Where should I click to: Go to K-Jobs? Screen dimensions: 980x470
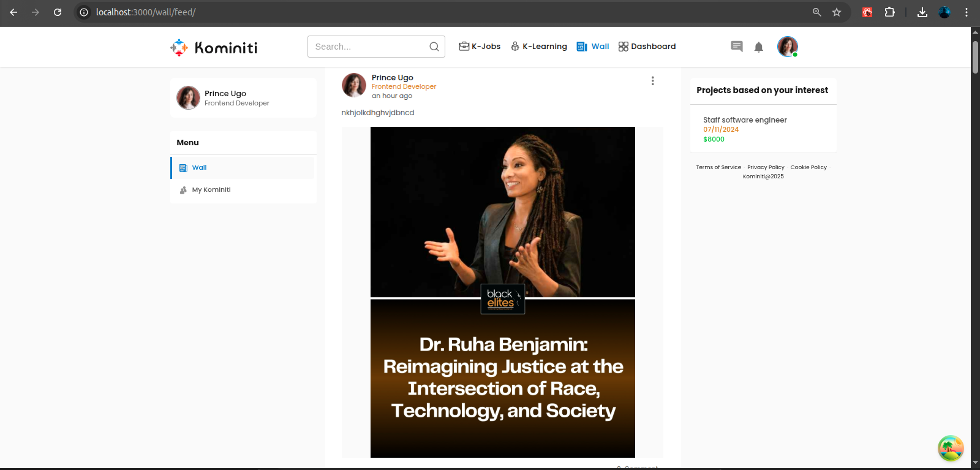(x=480, y=47)
